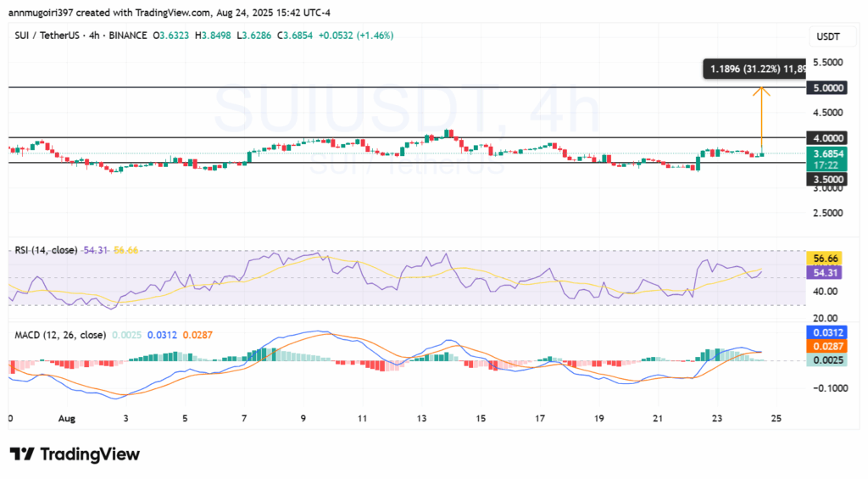Image resolution: width=868 pixels, height=479 pixels.
Task: Click the 17:22 candle countdown timer
Action: point(826,165)
